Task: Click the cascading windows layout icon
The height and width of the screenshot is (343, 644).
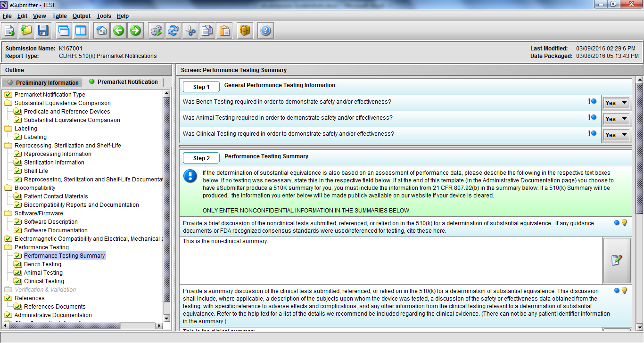Action: (x=64, y=31)
